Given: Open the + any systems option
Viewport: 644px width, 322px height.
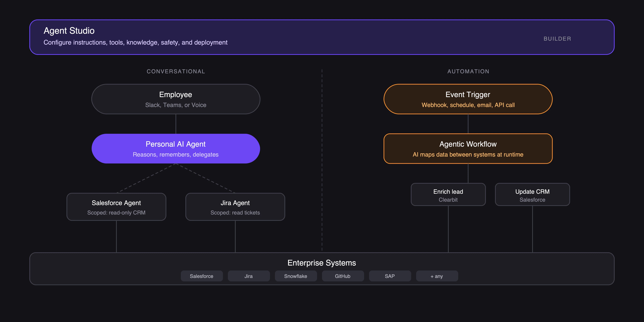Looking at the screenshot, I should click(x=437, y=276).
